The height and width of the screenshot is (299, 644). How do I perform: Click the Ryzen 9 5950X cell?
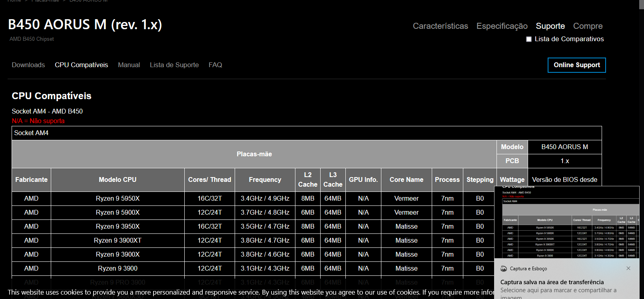click(118, 199)
